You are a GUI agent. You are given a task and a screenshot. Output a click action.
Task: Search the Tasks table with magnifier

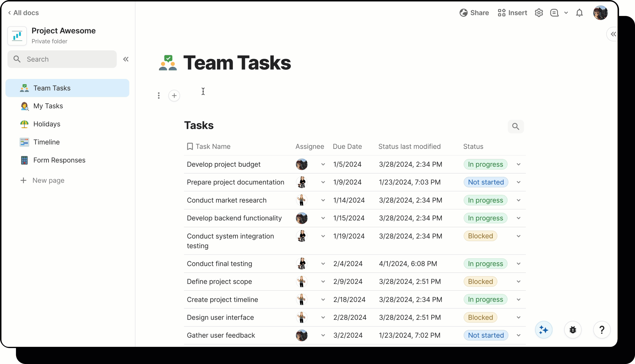tap(516, 126)
